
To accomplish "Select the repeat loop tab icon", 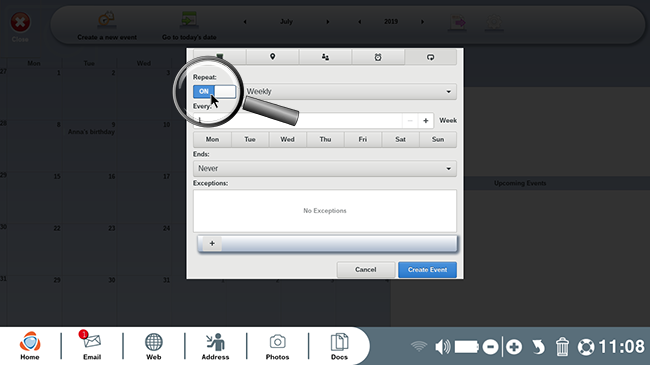I will pos(430,57).
